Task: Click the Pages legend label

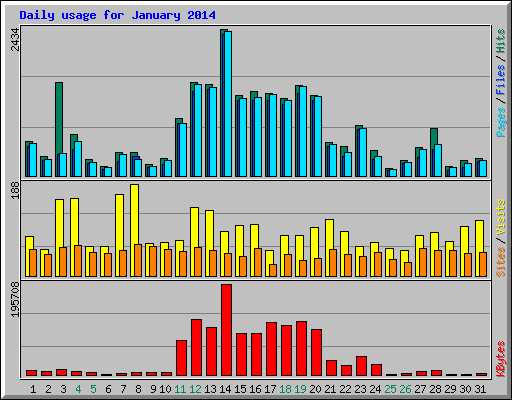Action: point(501,122)
